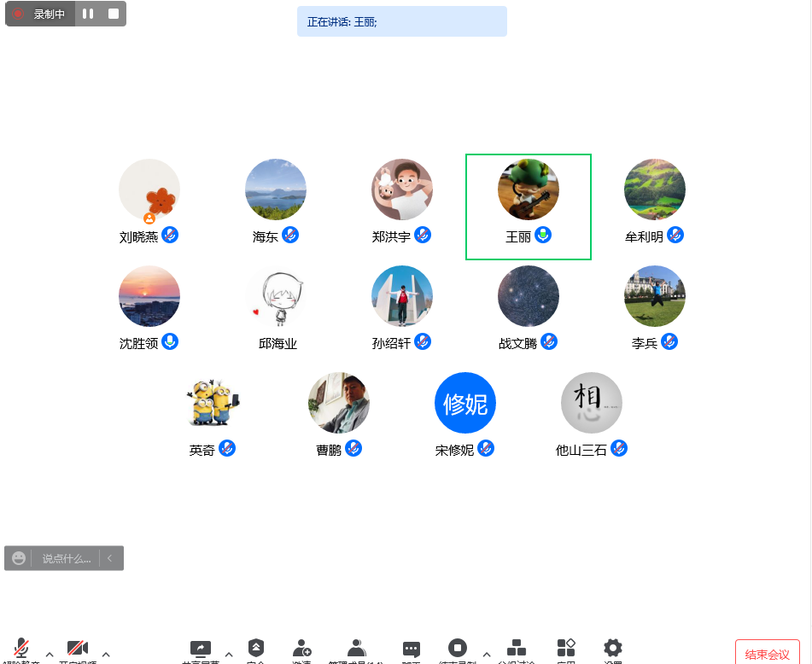Image resolution: width=812 pixels, height=664 pixels.
Task: Open the security shield icon
Action: pyautogui.click(x=256, y=649)
